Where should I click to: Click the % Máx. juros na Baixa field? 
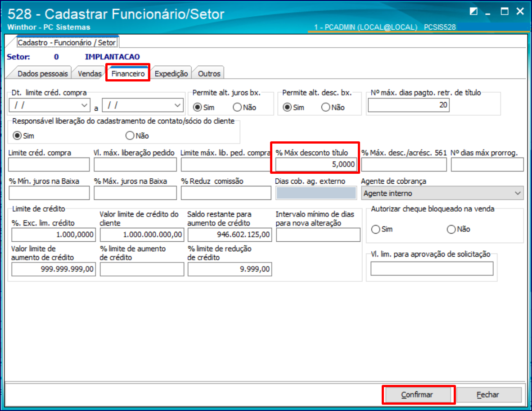coord(135,193)
